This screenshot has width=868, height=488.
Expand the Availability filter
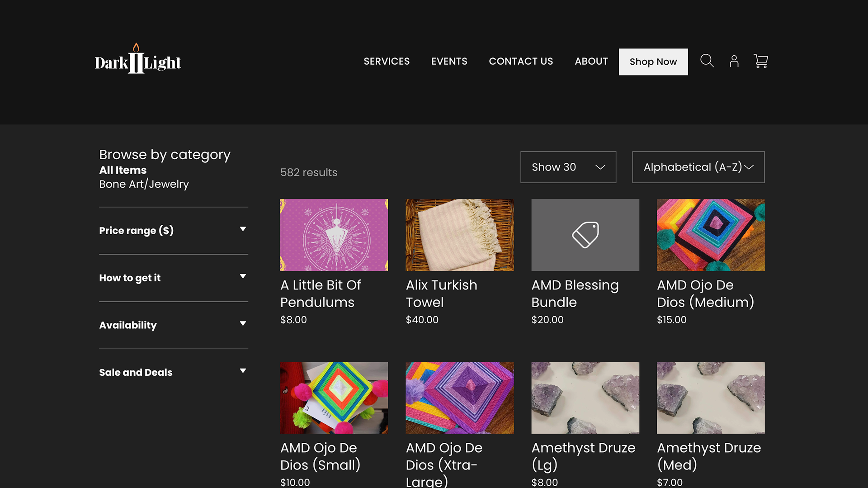tap(174, 325)
